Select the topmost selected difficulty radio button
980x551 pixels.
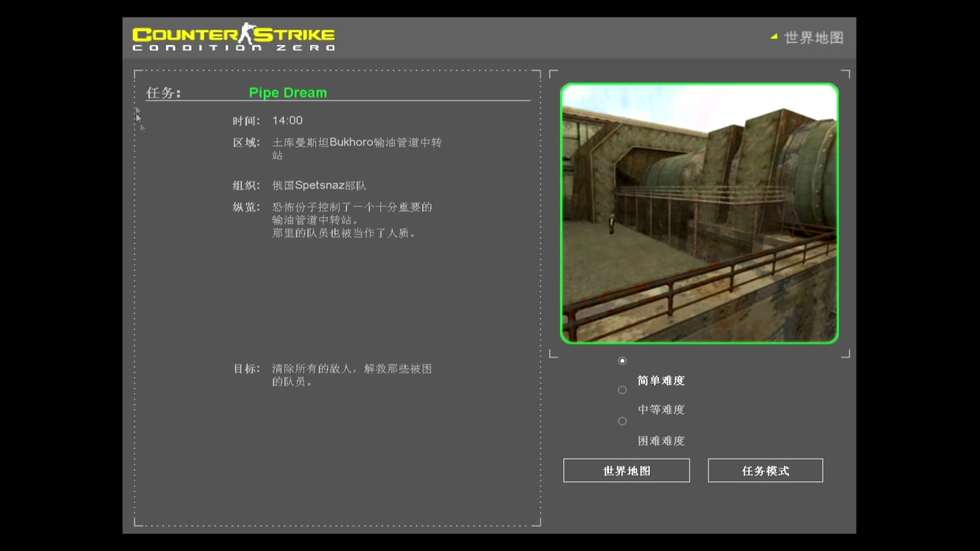[x=622, y=361]
